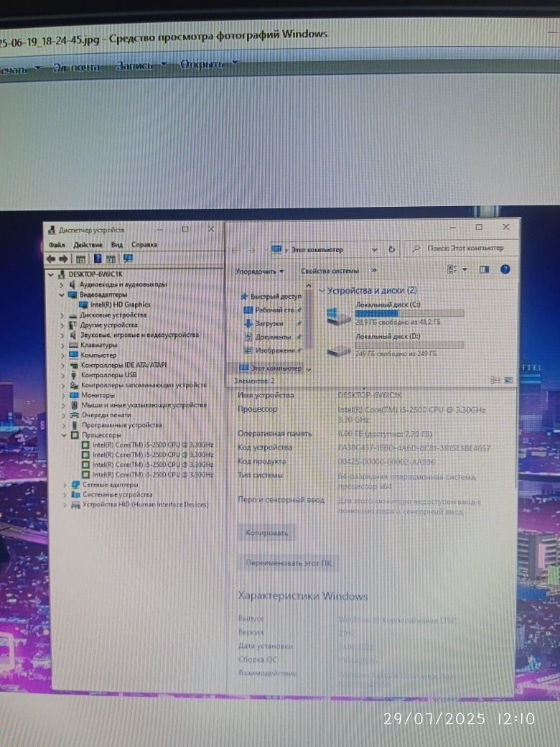
Task: Click Переименовать этот ПК button
Action: coord(289,563)
